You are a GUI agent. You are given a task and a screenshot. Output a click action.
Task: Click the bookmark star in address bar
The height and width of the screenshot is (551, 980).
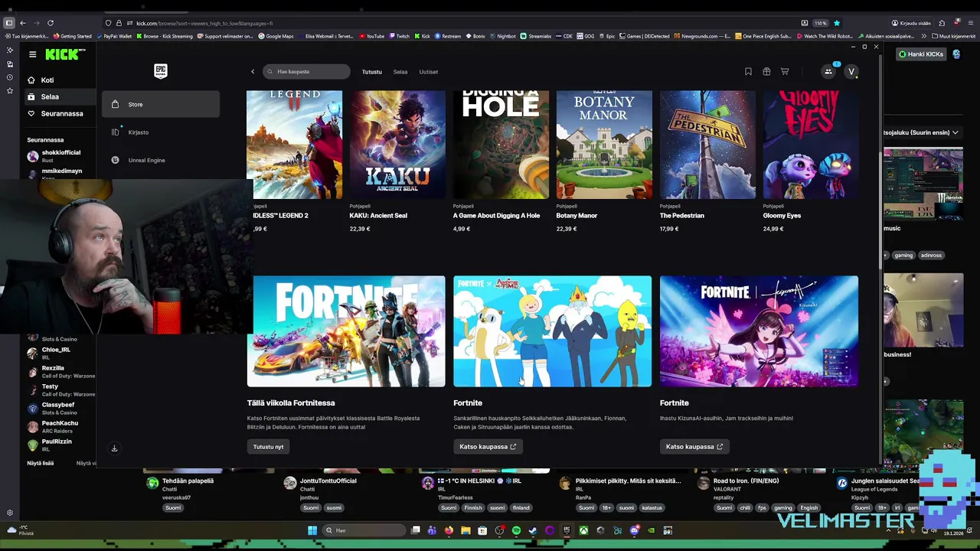pos(837,23)
